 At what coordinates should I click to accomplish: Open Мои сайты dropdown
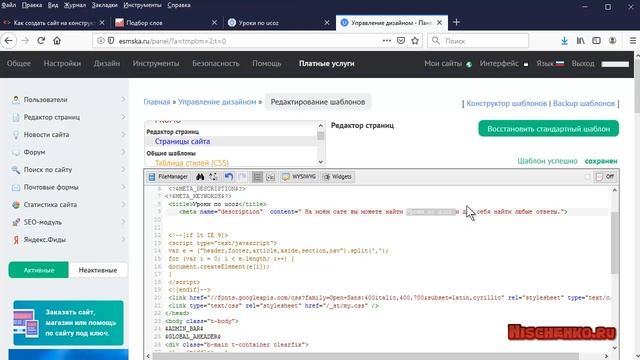coord(448,64)
